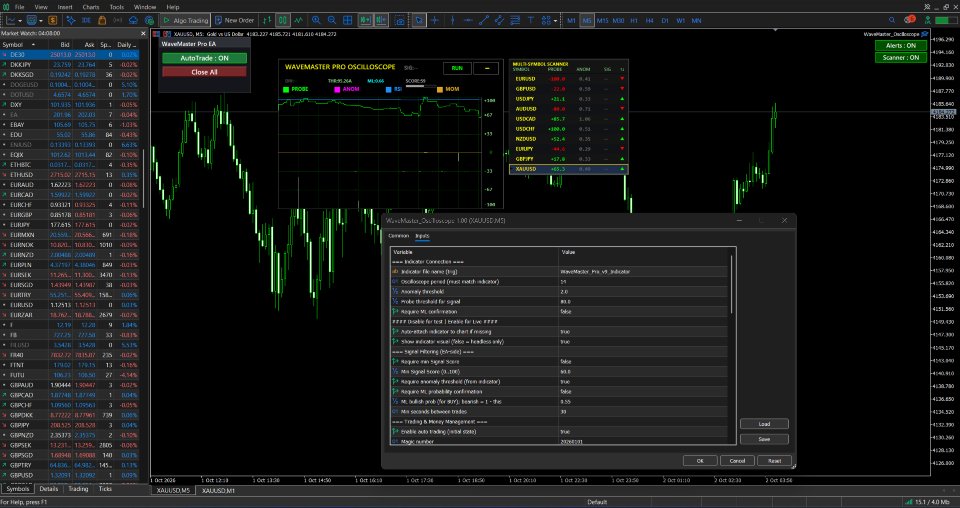The image size is (960, 508).
Task: Open the IDE MetaEditor icon
Action: [86, 20]
